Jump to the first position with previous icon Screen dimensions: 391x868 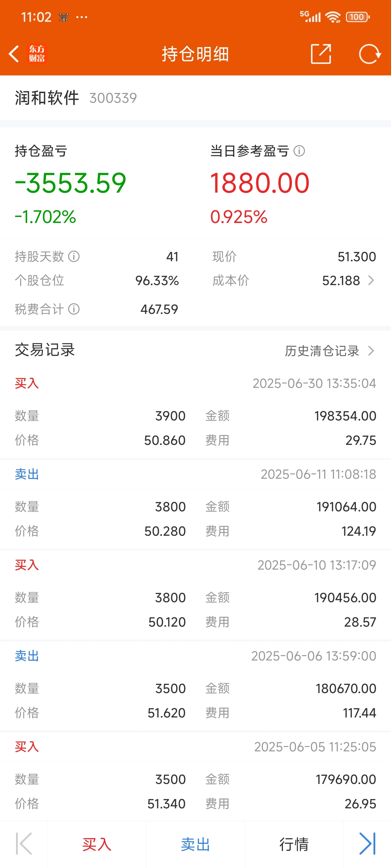(24, 844)
